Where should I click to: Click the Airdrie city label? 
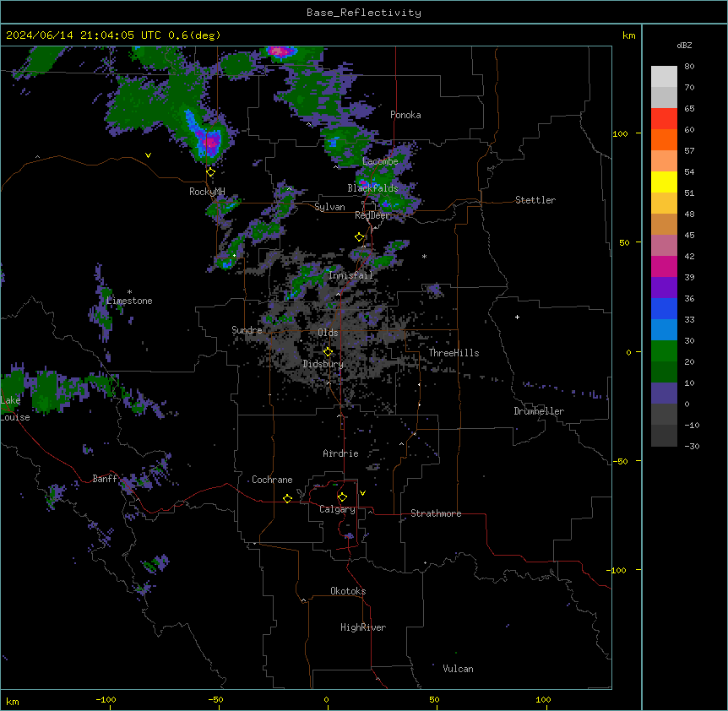341,453
